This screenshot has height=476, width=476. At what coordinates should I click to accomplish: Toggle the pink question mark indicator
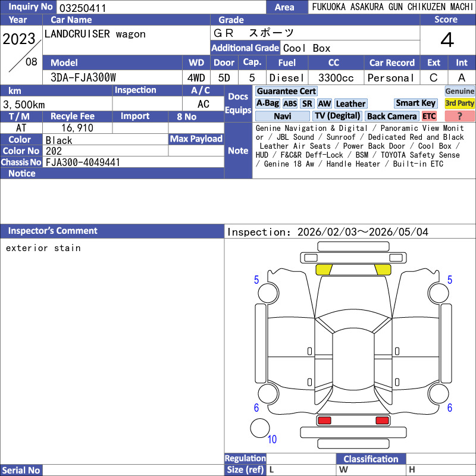coord(459,116)
